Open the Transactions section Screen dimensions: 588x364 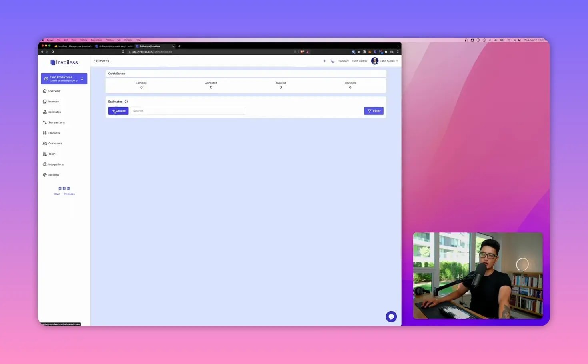[56, 122]
